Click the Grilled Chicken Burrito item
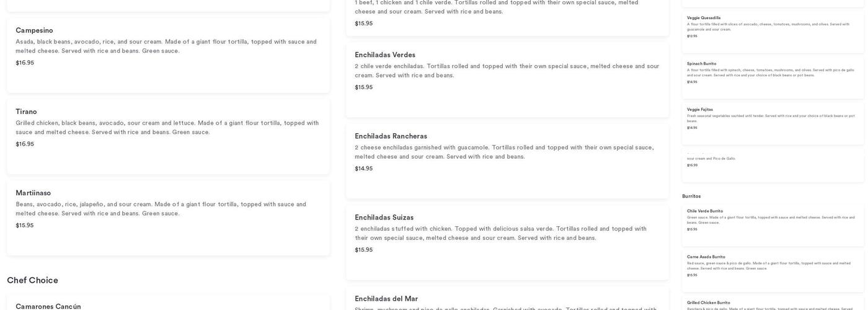Image resolution: width=868 pixels, height=310 pixels. click(708, 303)
